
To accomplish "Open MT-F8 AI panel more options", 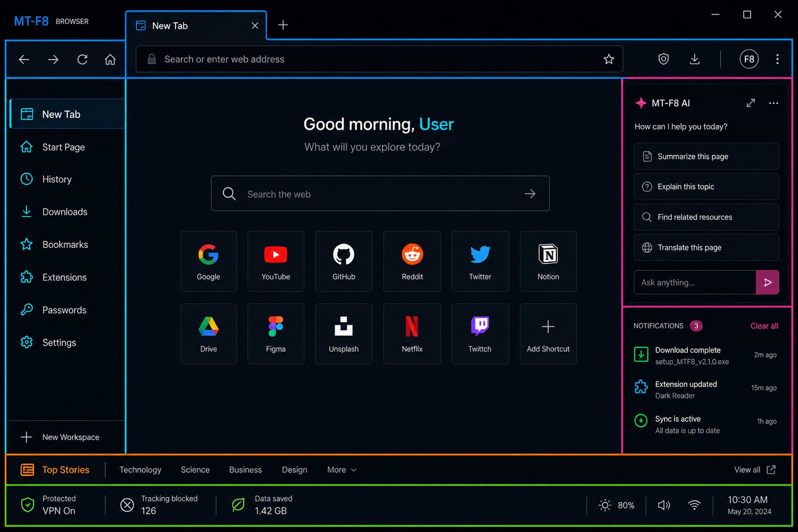I will click(x=774, y=103).
